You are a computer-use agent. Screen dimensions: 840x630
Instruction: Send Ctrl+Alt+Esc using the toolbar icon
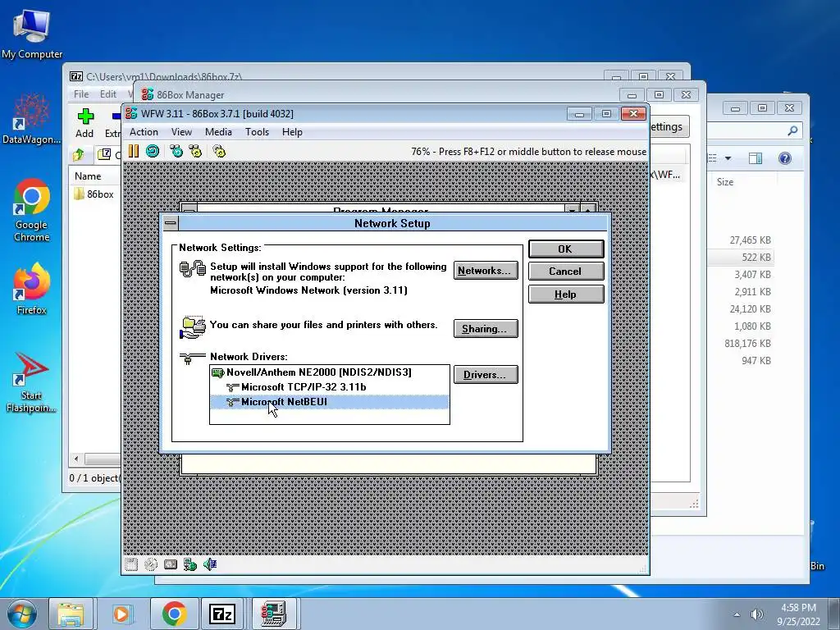coord(195,151)
